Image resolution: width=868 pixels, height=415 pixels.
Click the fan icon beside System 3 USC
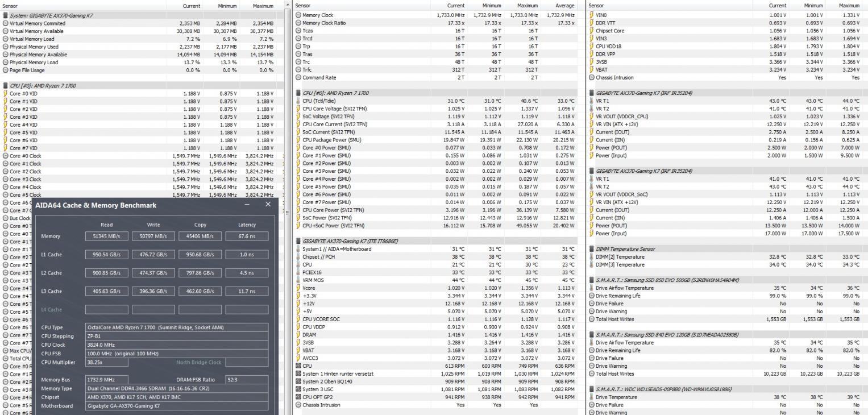(298, 389)
